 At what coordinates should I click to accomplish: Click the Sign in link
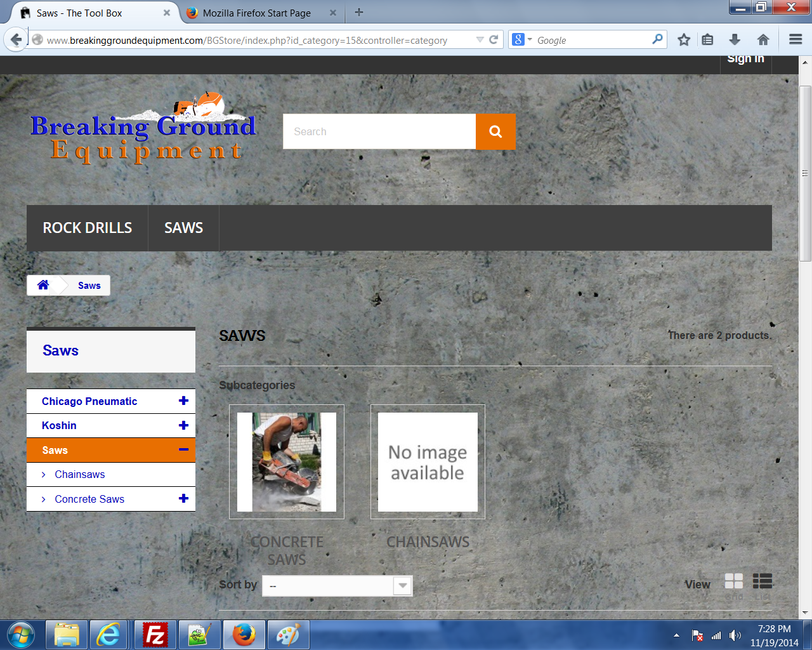click(x=745, y=58)
